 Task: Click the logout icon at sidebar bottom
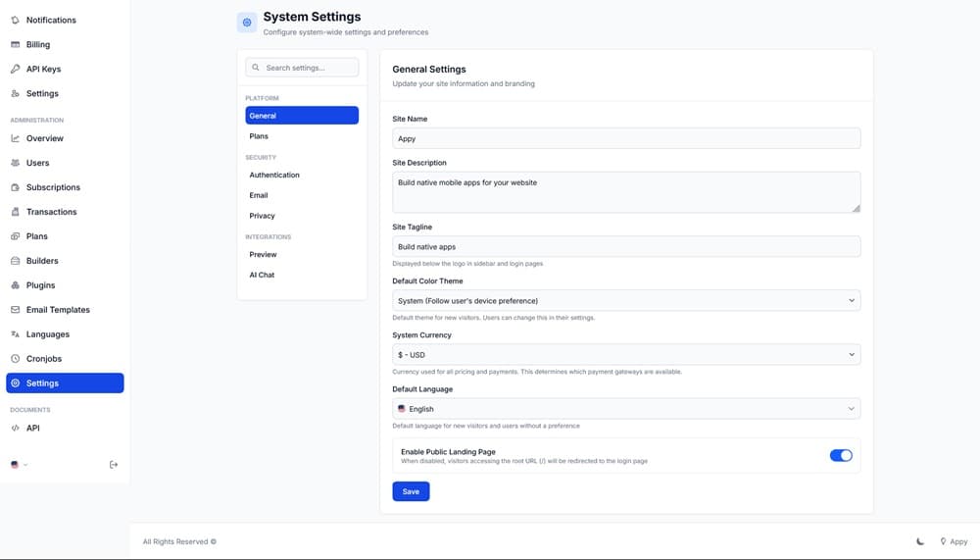point(114,465)
